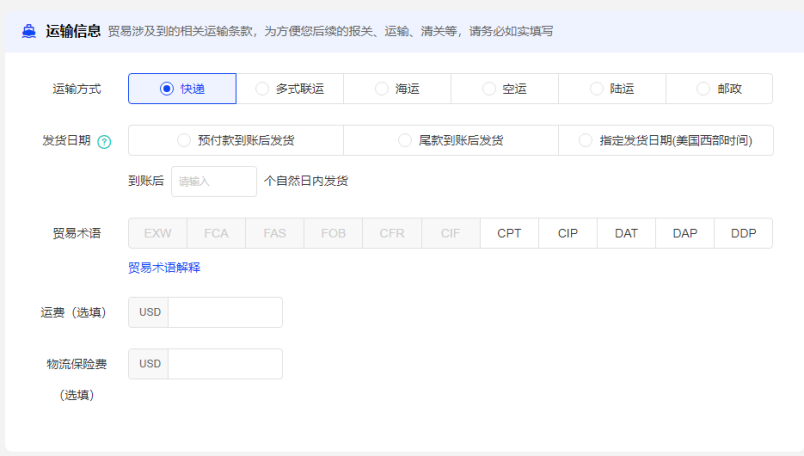Click the 物流保险费 USD amount field
Image resolution: width=804 pixels, height=456 pixels.
[225, 364]
